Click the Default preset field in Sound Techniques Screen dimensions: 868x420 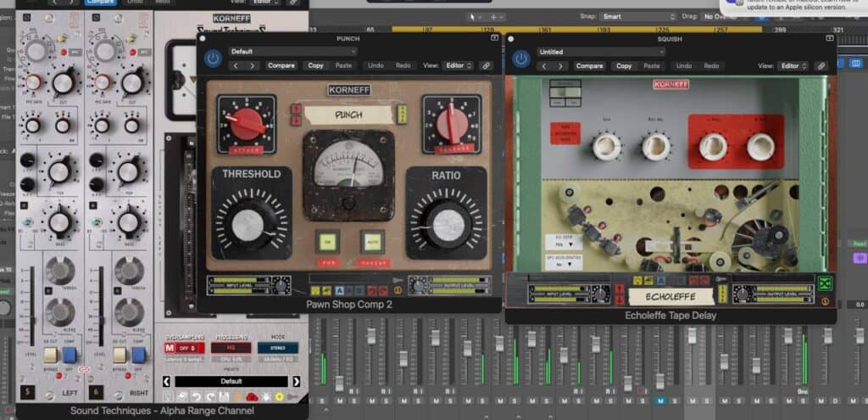(x=231, y=381)
